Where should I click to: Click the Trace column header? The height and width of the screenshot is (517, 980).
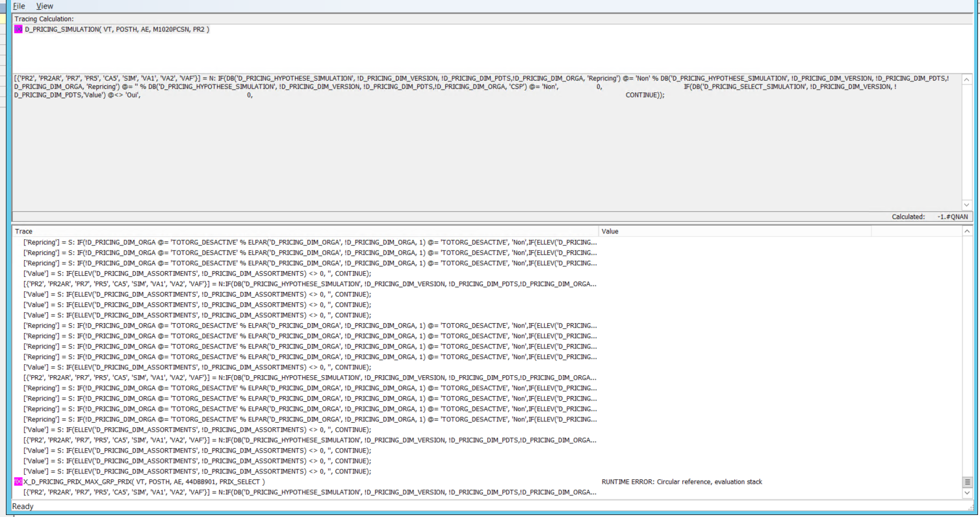[x=24, y=232]
